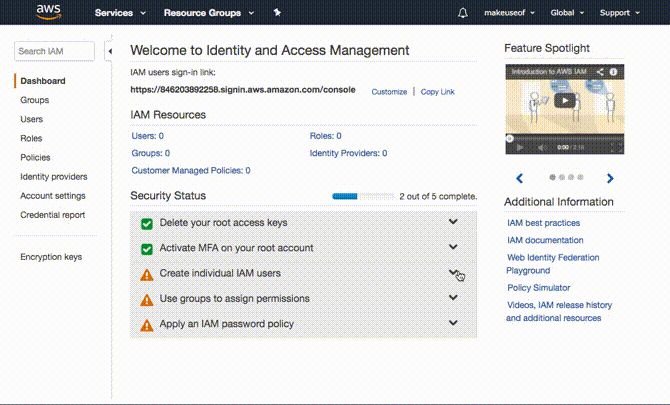Screen dimensions: 670x405
Task: Click the pin shortcut icon in navbar
Action: [x=276, y=13]
